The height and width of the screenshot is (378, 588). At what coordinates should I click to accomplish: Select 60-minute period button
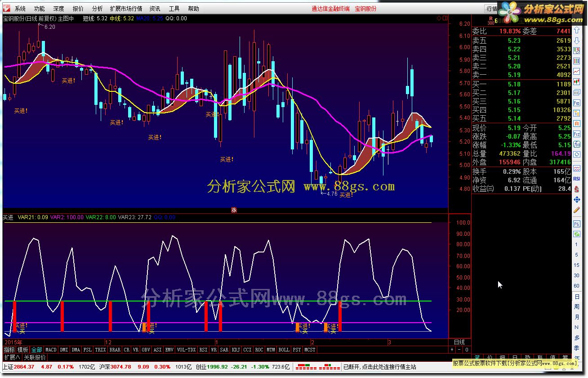pyautogui.click(x=577, y=286)
